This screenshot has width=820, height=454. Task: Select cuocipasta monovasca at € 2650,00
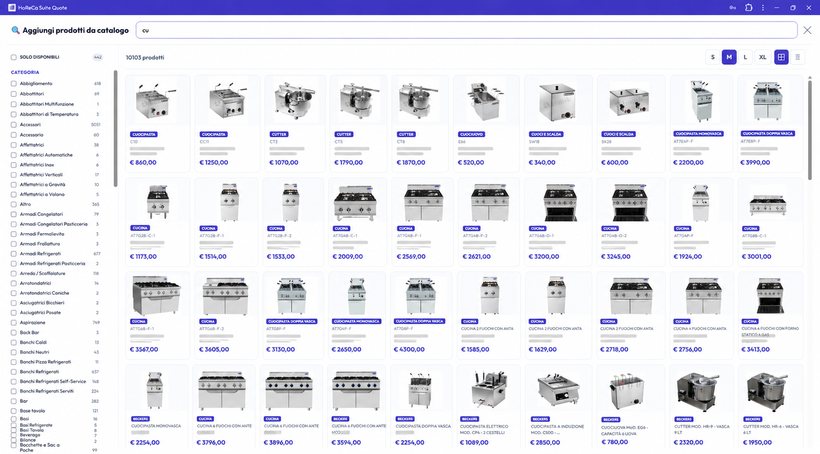[x=358, y=315]
